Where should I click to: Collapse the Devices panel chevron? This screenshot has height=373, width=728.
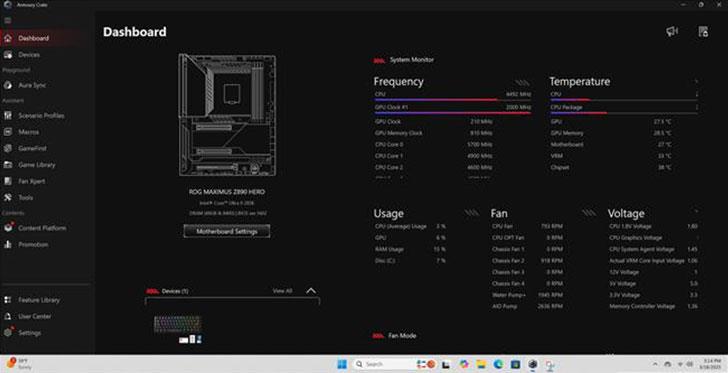(x=311, y=291)
